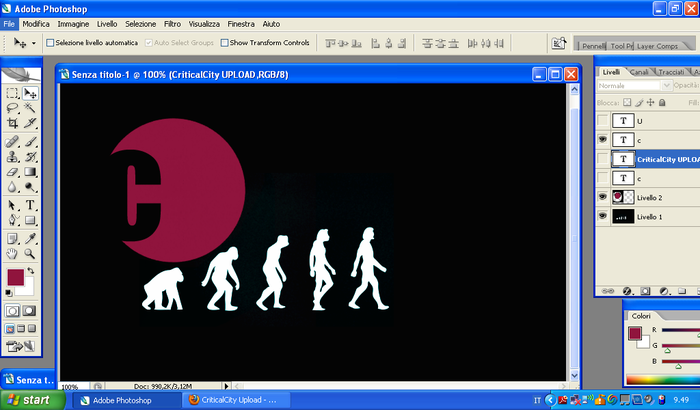Open the Filtro menu
The height and width of the screenshot is (410, 700).
(172, 24)
